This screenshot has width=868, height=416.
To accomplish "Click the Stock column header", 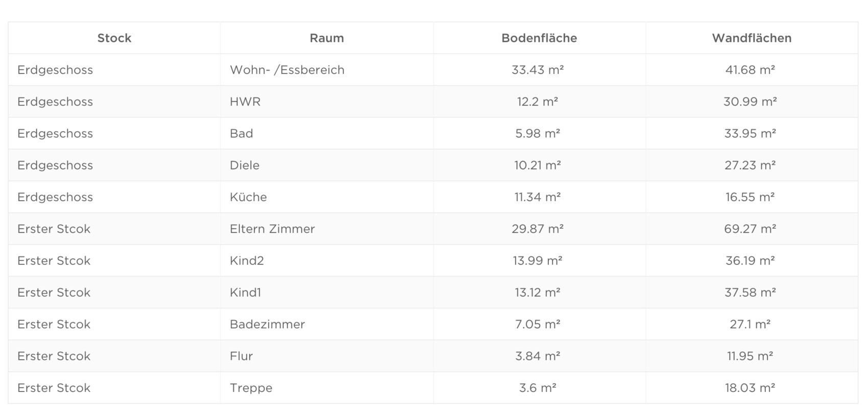I will pos(114,38).
